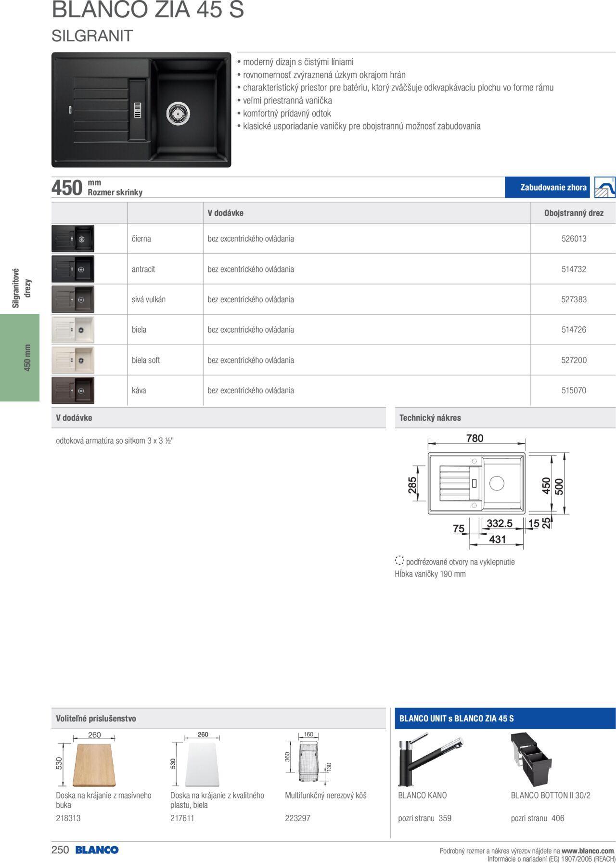Choose the sivá vulkán sink thumbnail
The width and height of the screenshot is (616, 863).
pos(73,299)
